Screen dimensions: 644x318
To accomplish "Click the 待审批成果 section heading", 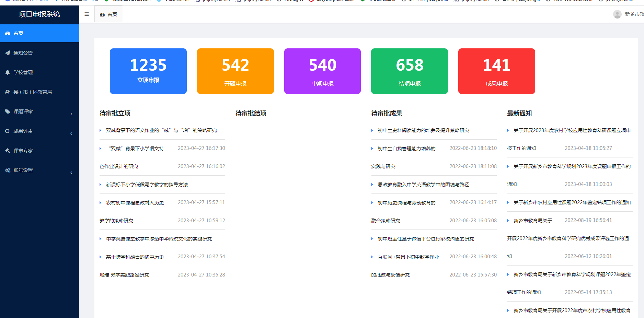I will click(387, 113).
